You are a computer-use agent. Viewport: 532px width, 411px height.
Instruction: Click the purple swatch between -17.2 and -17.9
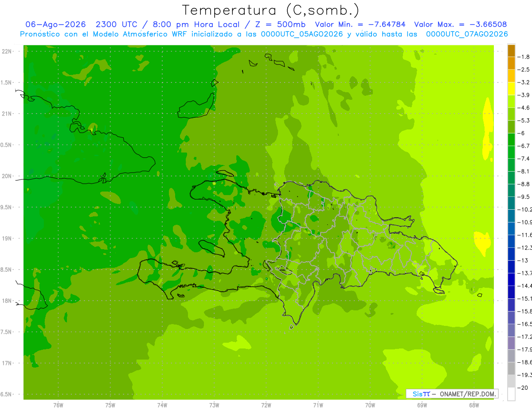coord(511,343)
